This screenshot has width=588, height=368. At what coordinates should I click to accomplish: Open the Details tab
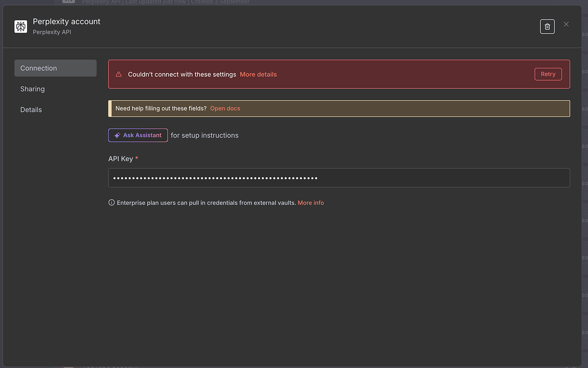tap(30, 109)
